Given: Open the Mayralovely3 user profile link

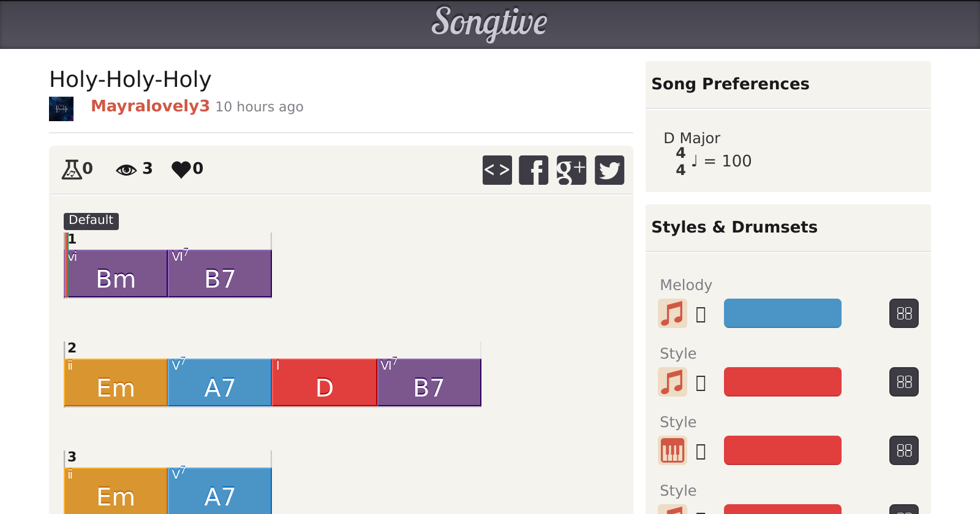Looking at the screenshot, I should (x=150, y=106).
